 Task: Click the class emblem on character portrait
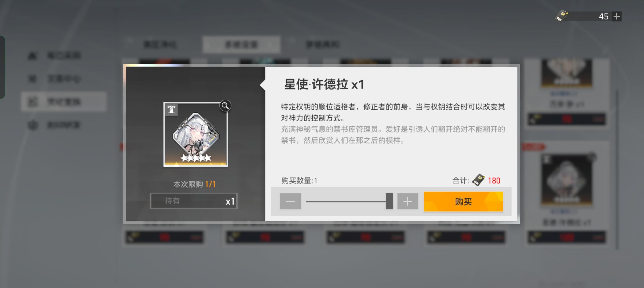pyautogui.click(x=171, y=110)
